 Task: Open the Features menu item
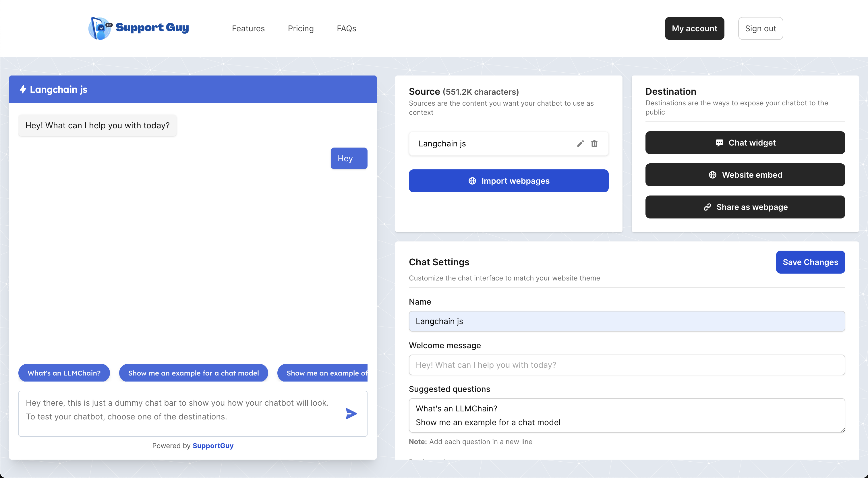point(248,28)
